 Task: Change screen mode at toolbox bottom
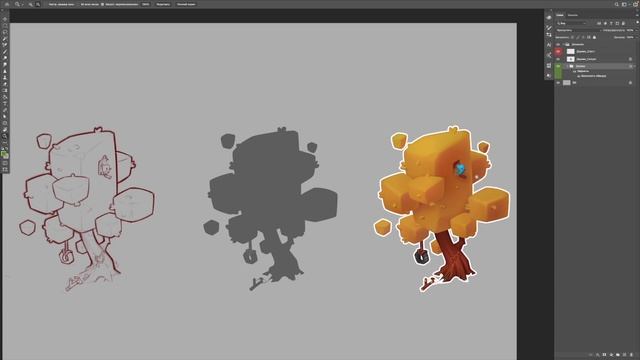tap(5, 169)
